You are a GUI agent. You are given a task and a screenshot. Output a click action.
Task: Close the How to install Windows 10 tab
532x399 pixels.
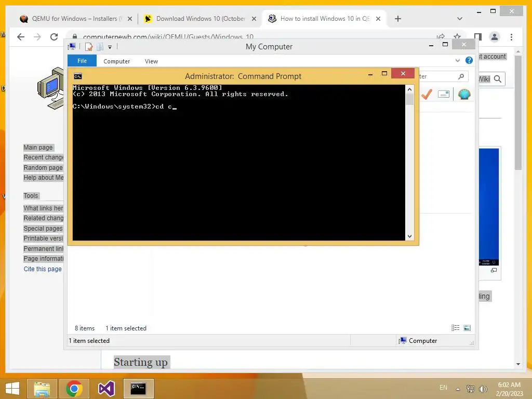[378, 19]
